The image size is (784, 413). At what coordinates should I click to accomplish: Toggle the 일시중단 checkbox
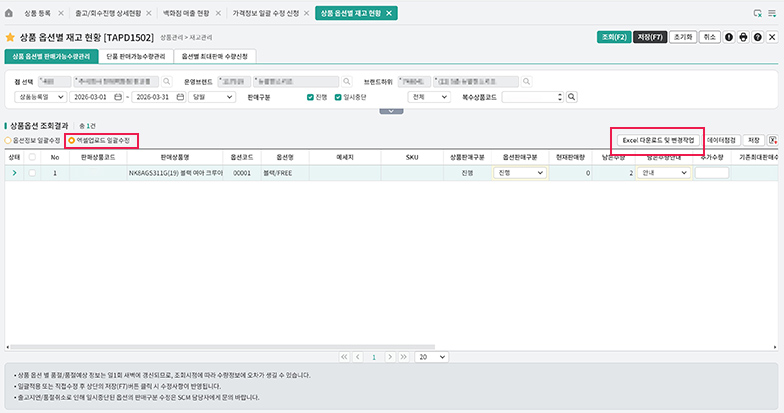[x=338, y=97]
